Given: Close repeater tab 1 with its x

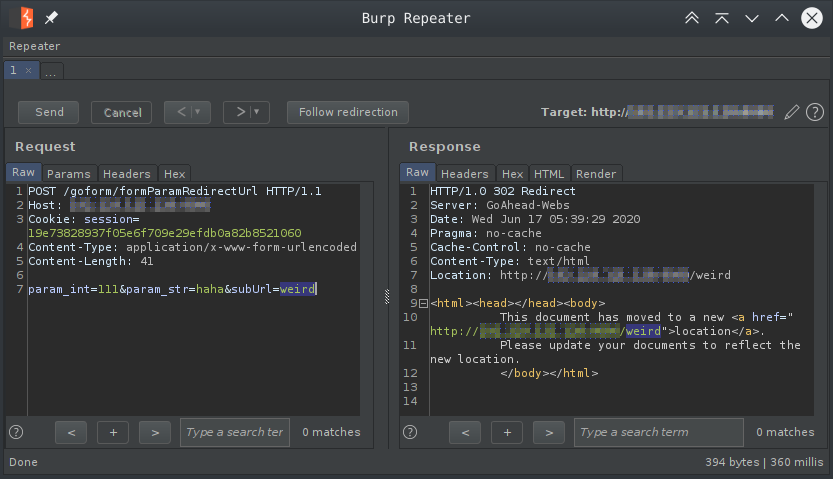Looking at the screenshot, I should (x=29, y=70).
